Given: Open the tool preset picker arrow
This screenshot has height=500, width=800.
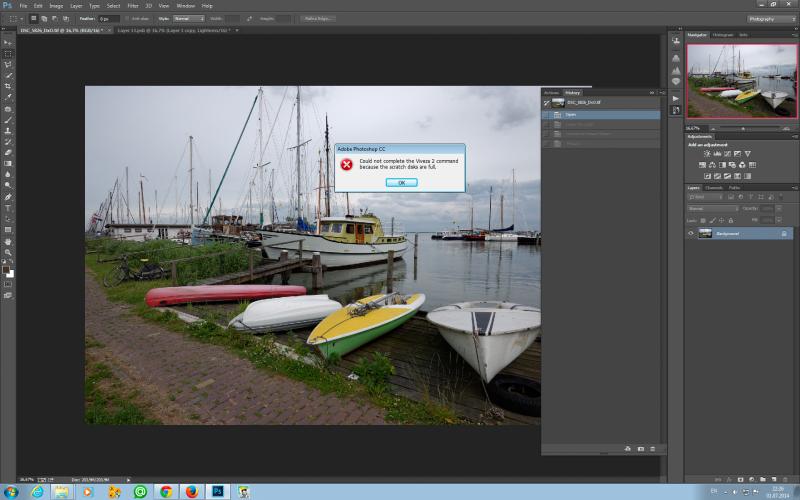Looking at the screenshot, I should point(21,19).
